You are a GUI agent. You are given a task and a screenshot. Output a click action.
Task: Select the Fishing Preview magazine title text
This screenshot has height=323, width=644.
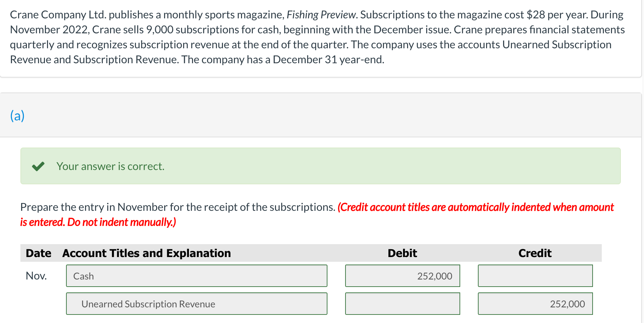321,14
